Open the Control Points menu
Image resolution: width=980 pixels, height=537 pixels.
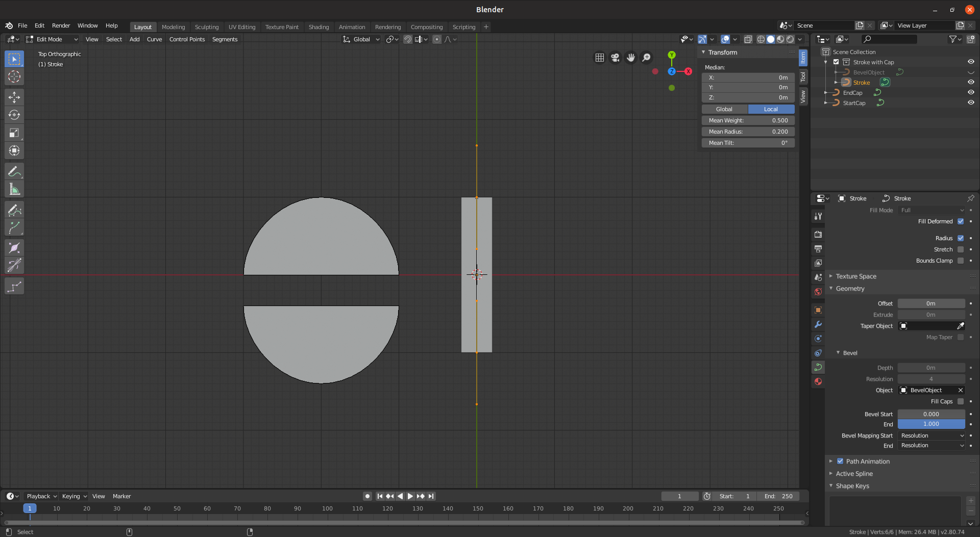(x=187, y=39)
